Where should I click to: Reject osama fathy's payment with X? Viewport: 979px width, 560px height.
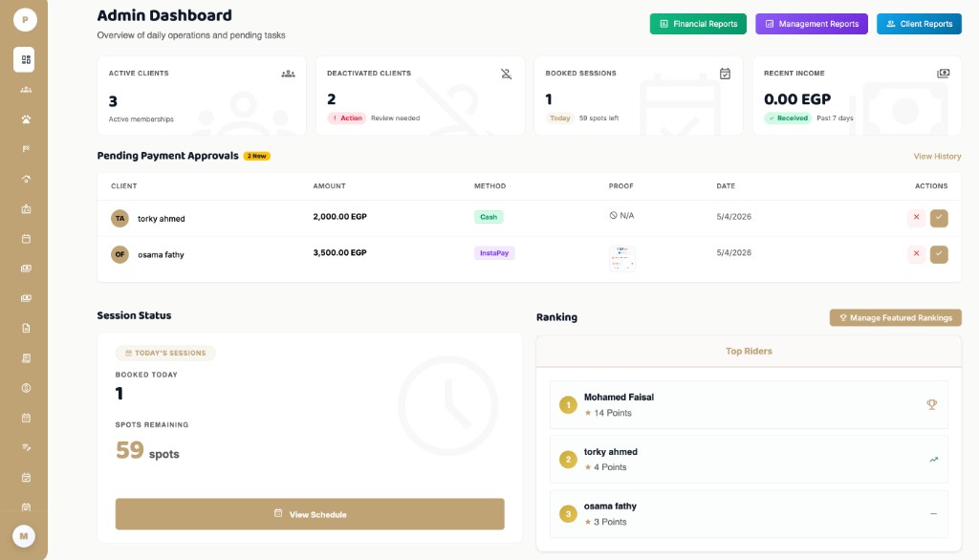[x=916, y=253]
